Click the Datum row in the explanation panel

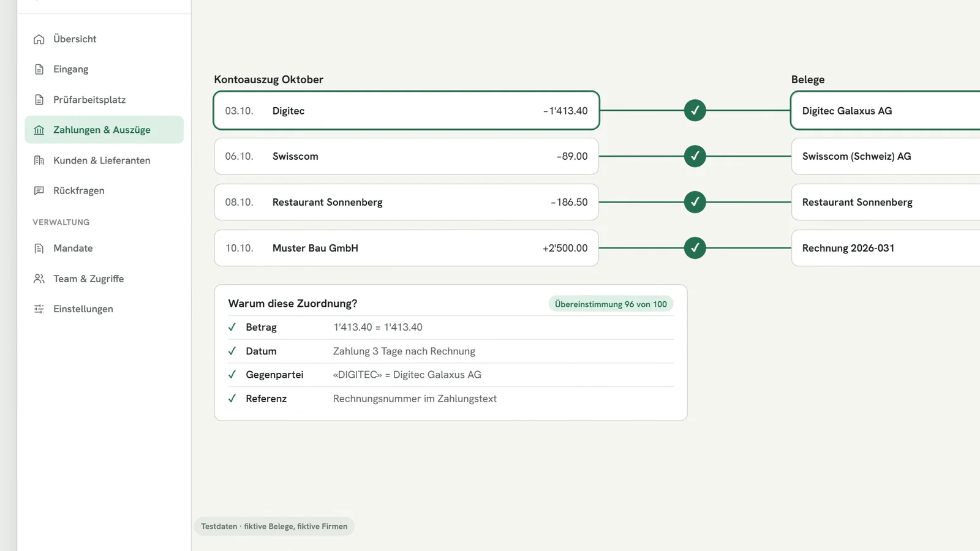click(450, 351)
